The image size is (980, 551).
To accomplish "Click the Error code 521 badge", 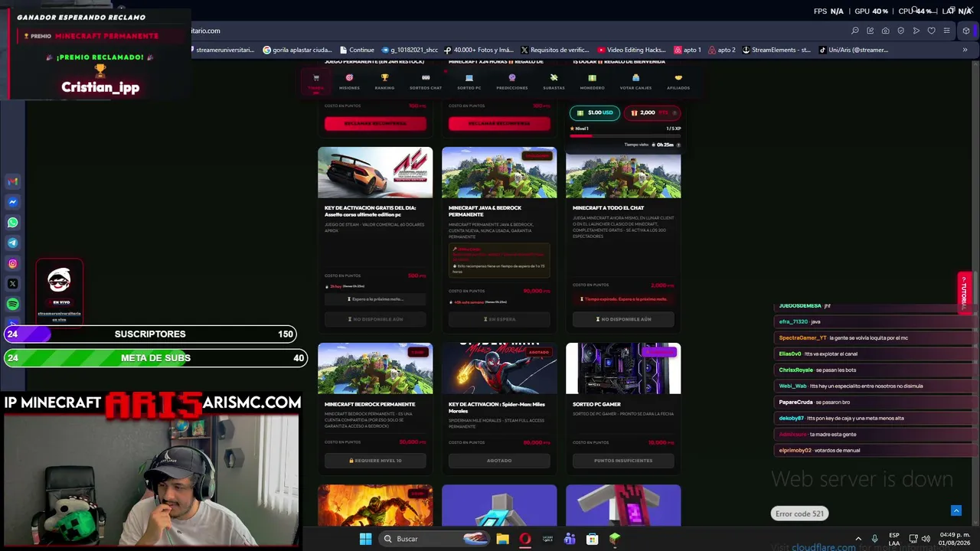I will pos(799,514).
